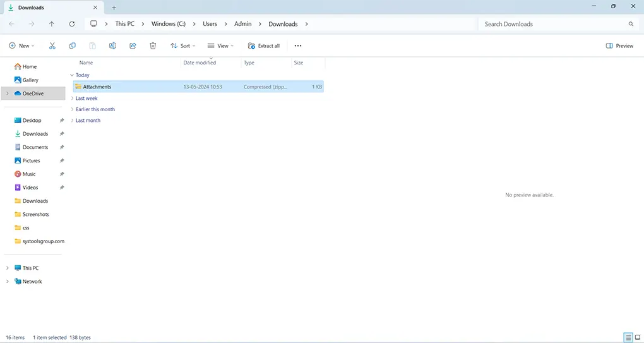The height and width of the screenshot is (343, 644).
Task: Click the Delete trash can icon
Action: (x=153, y=45)
